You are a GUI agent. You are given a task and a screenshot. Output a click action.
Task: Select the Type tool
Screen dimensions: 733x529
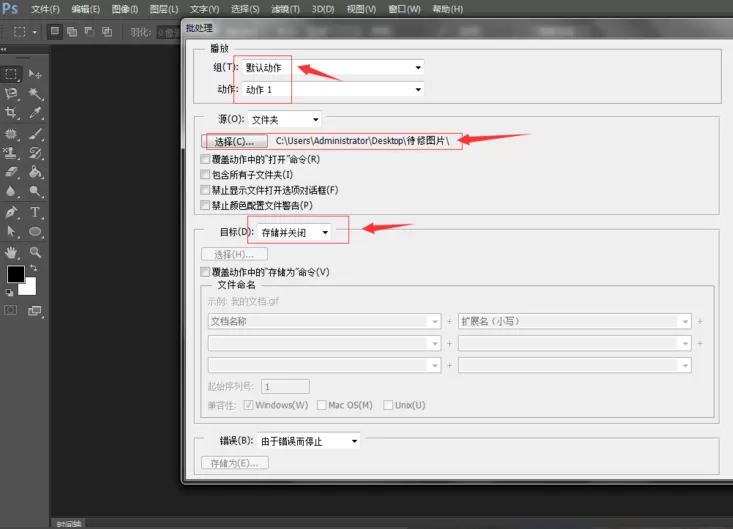coord(35,212)
